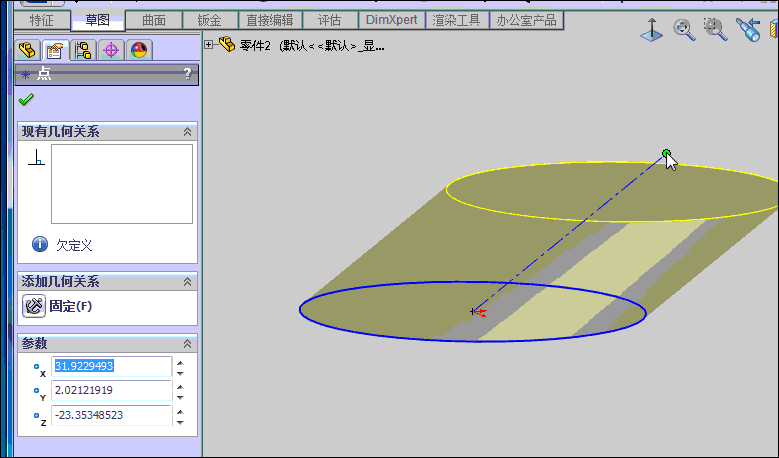Screen dimensions: 779x458
Task: Click the previous view icon
Action: click(x=748, y=30)
